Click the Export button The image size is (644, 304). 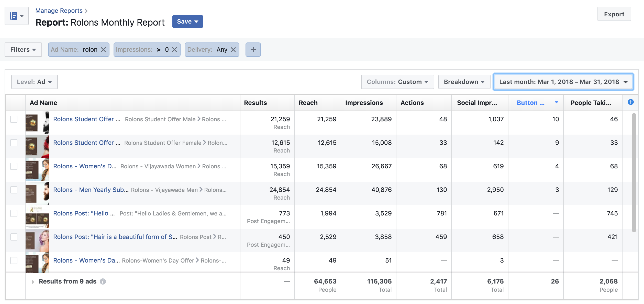(614, 14)
